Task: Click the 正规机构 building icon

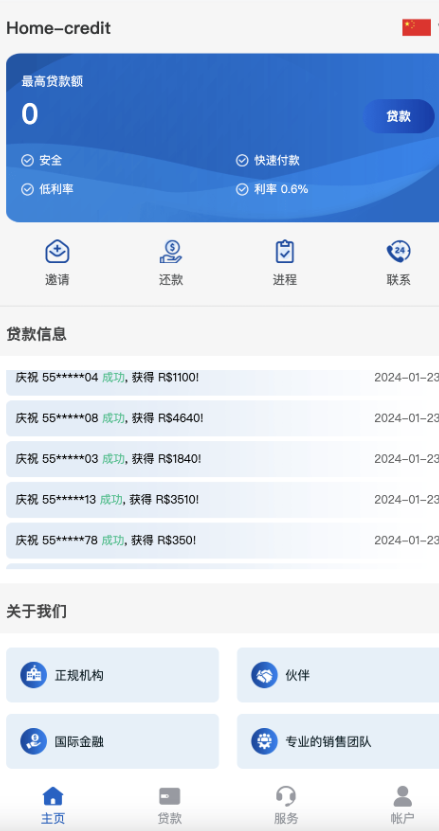Action: point(33,675)
